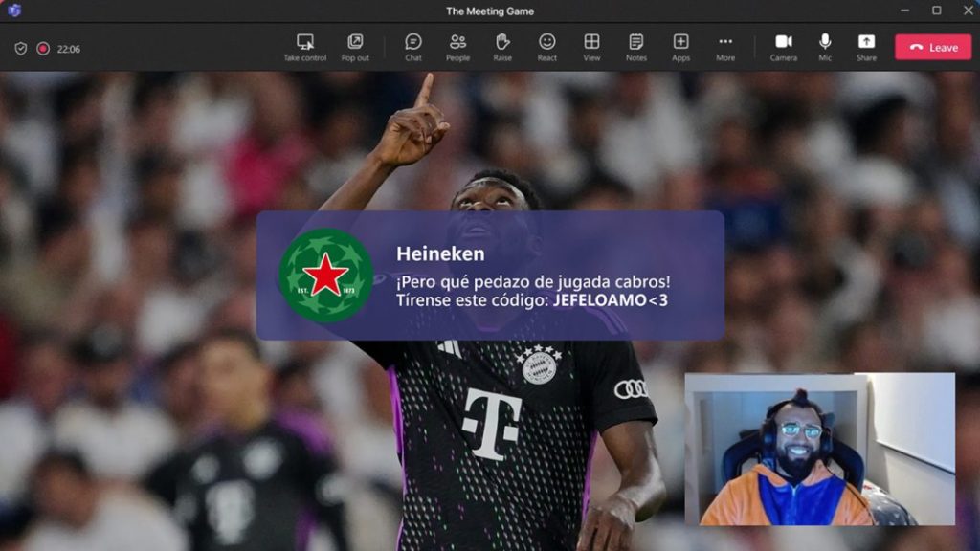Toggle the Camera off
This screenshot has height=551, width=980.
[x=783, y=47]
